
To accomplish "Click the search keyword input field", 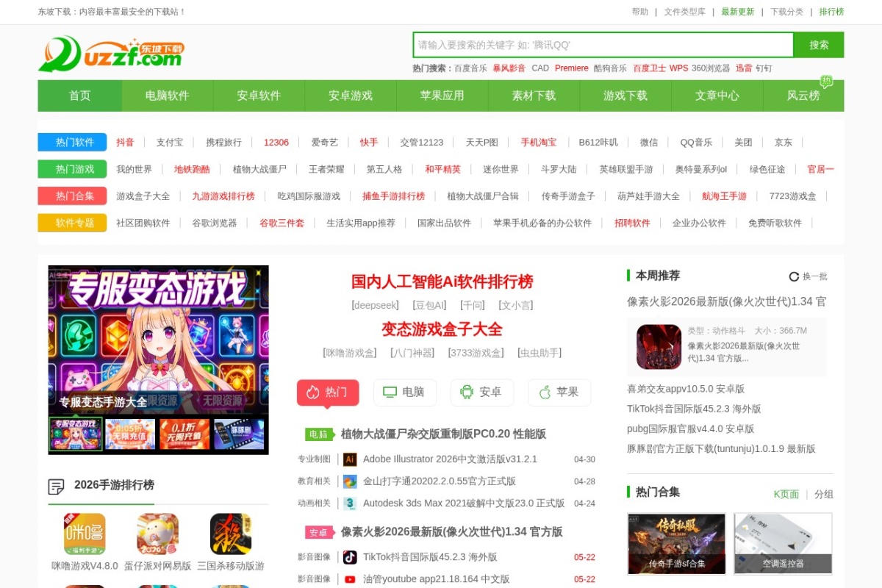I will click(x=603, y=45).
